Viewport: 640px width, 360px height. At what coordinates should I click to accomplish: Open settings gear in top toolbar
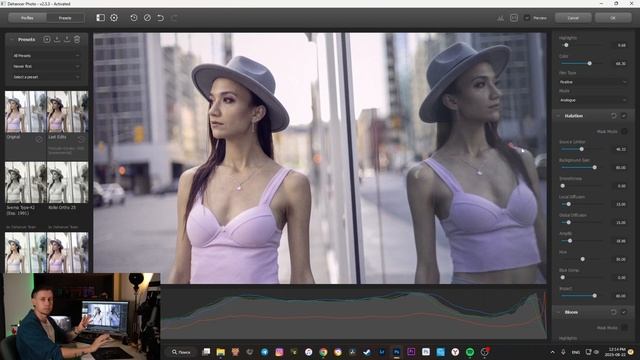coord(114,18)
